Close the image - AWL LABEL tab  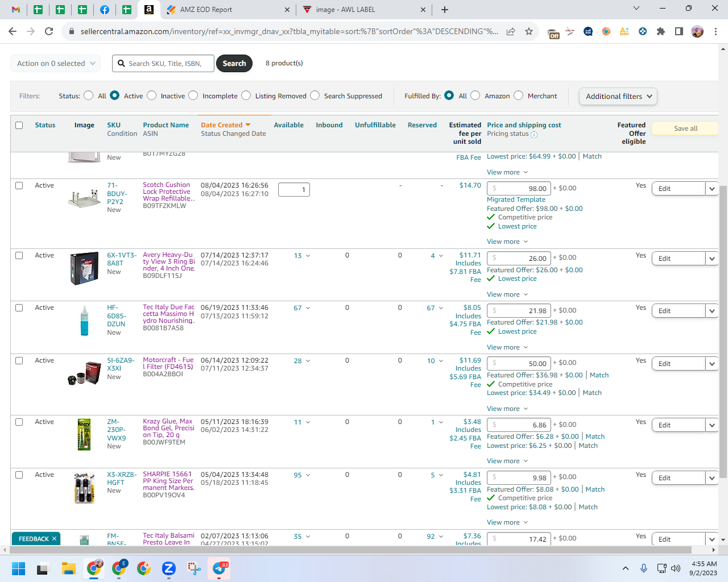point(423,10)
